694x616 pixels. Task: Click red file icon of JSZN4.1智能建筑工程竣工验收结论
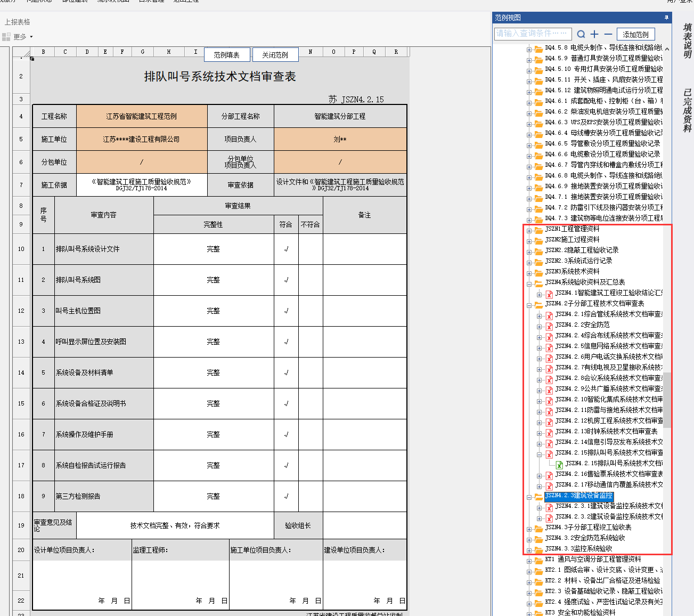click(x=549, y=294)
